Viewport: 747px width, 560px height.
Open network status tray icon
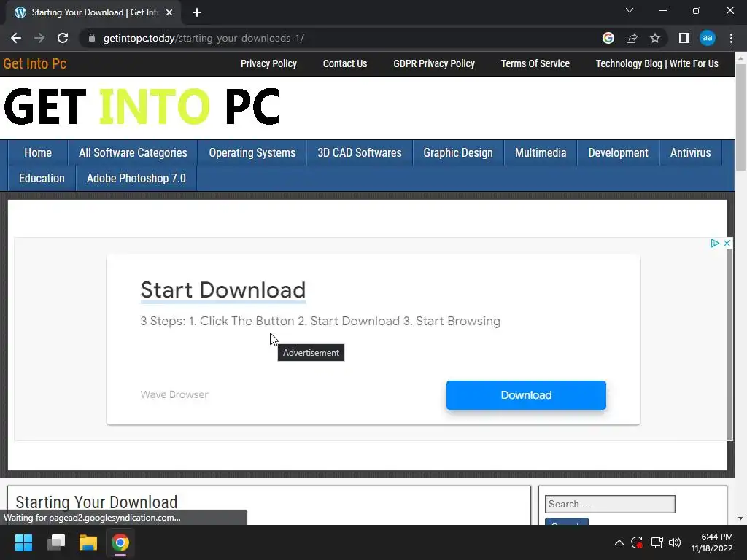[657, 542]
